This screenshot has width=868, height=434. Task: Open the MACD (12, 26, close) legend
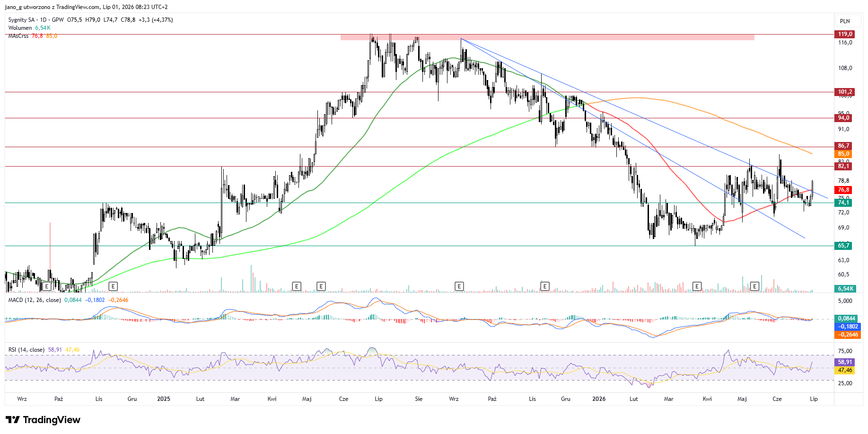point(35,300)
